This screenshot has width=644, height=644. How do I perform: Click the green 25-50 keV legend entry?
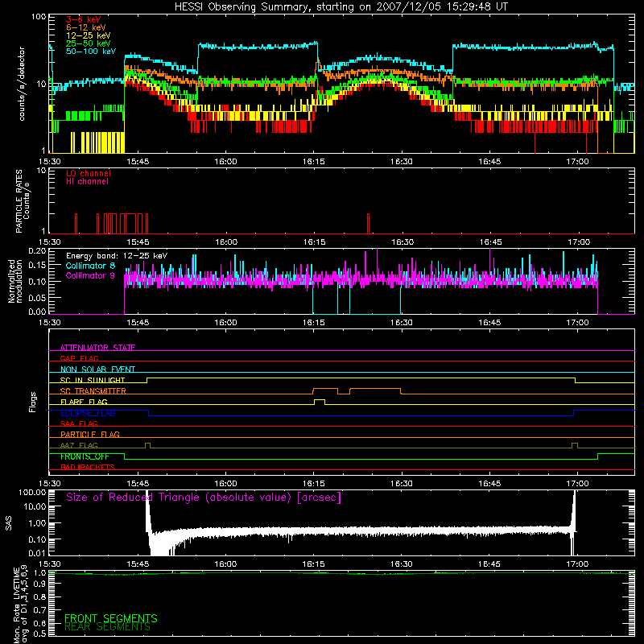[x=89, y=43]
